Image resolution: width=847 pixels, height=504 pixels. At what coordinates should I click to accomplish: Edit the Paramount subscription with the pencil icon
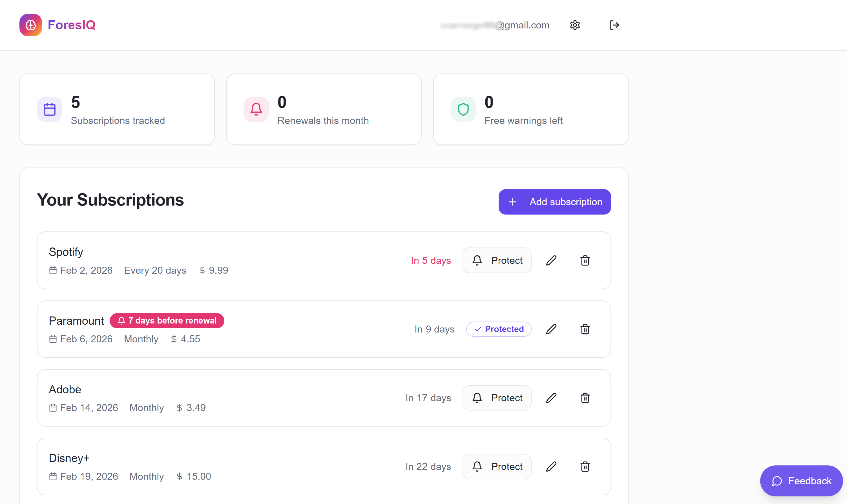pos(551,329)
